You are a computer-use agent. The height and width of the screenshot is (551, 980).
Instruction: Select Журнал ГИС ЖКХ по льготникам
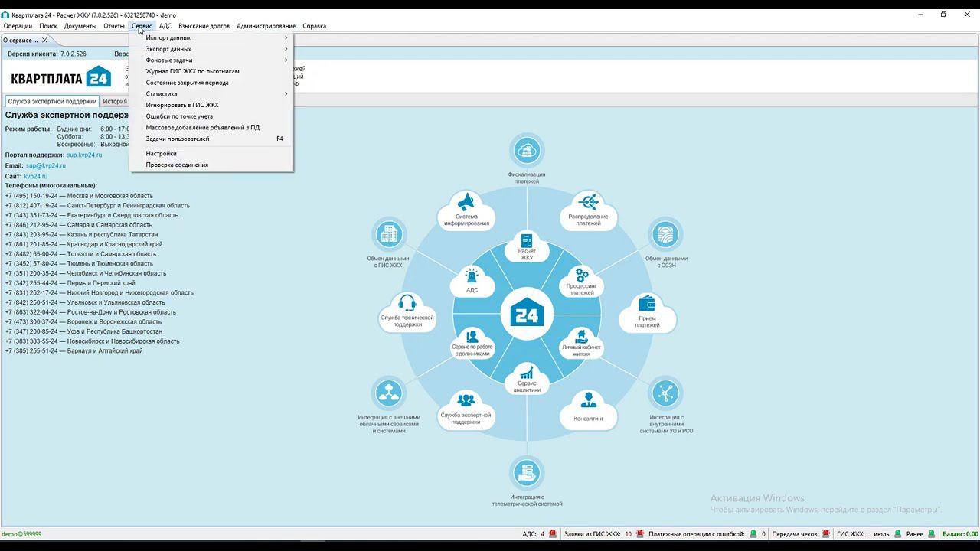coord(212,71)
